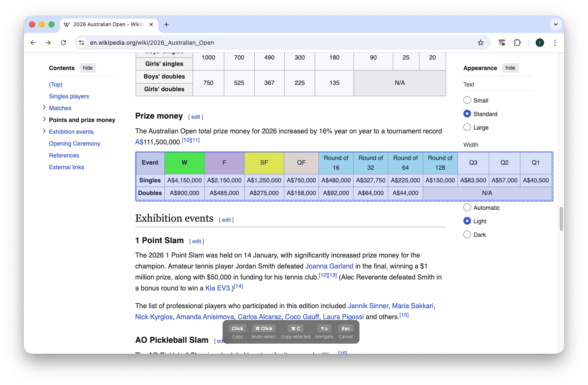Expand the Matches section in Contents
Image resolution: width=588 pixels, height=385 pixels.
click(44, 108)
